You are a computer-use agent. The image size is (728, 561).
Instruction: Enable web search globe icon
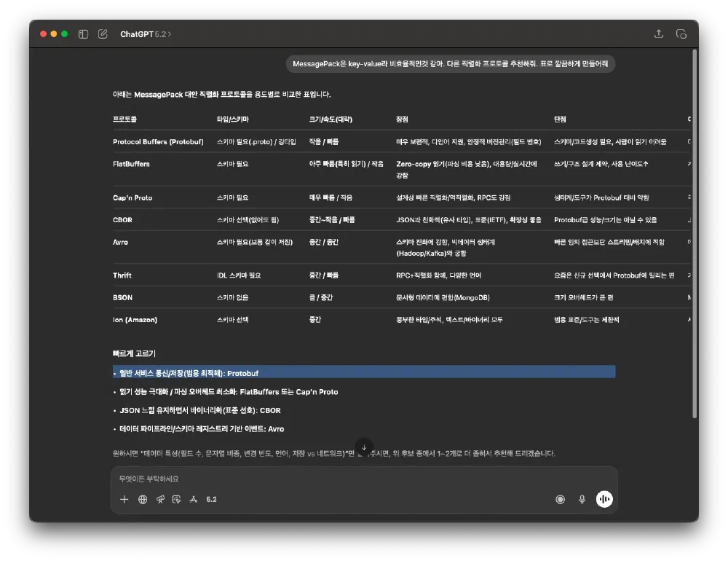[x=143, y=499]
